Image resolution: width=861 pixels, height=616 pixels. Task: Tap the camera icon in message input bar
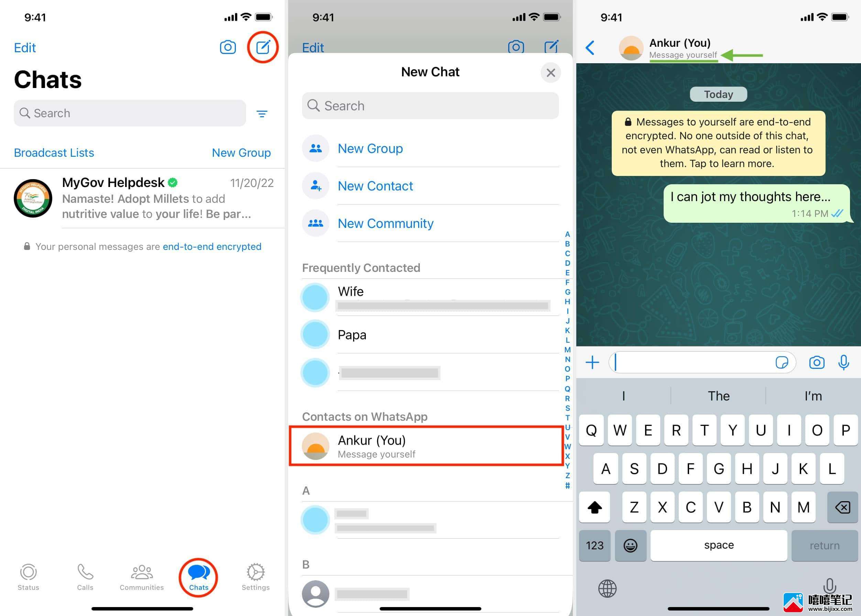816,363
